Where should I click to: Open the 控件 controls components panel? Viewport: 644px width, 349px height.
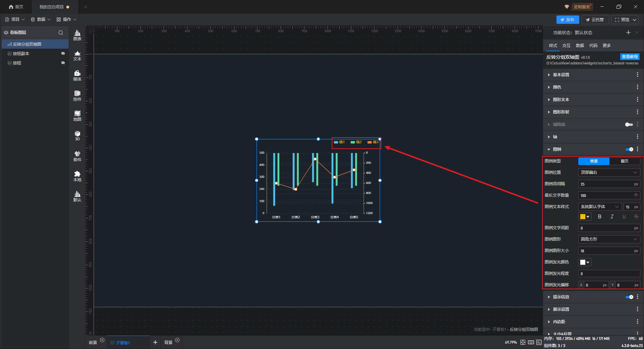(77, 96)
